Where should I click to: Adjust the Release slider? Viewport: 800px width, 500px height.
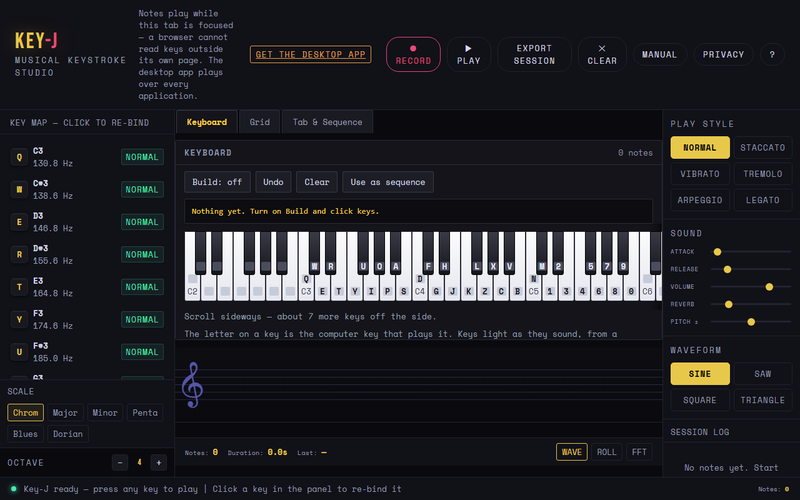pos(751,269)
